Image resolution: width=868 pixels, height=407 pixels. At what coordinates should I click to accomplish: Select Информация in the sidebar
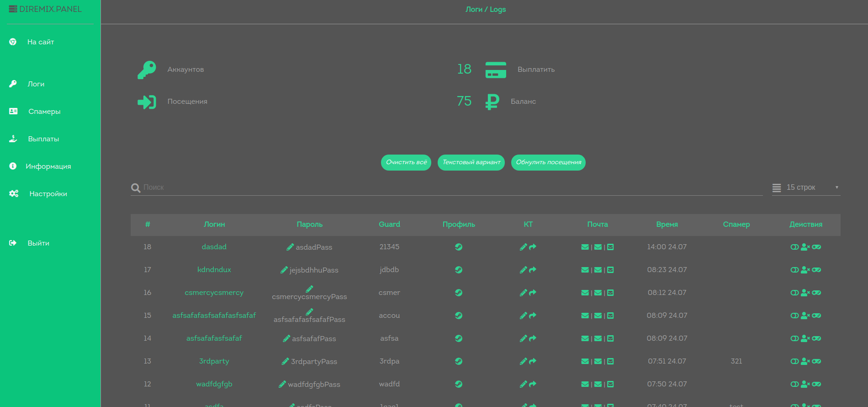pos(48,166)
